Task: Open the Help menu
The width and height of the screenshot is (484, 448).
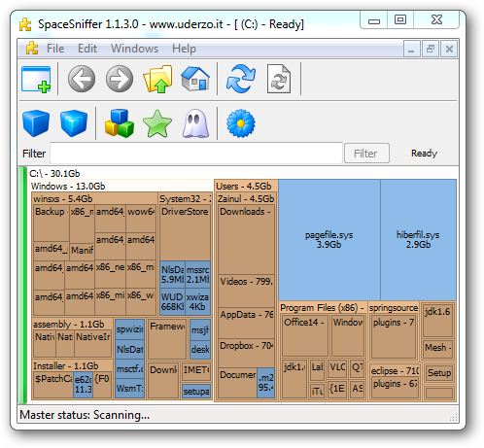Action: click(184, 49)
